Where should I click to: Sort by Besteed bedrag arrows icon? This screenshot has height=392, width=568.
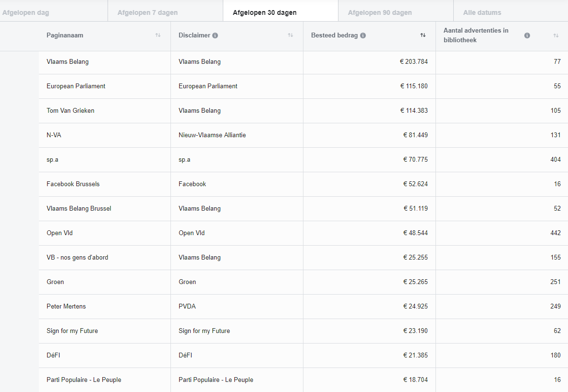tap(423, 35)
